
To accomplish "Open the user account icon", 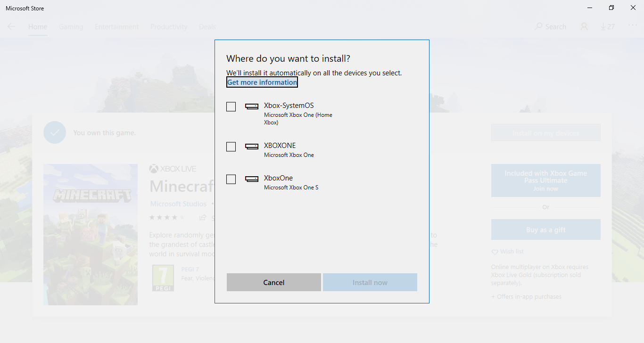I will pyautogui.click(x=584, y=27).
